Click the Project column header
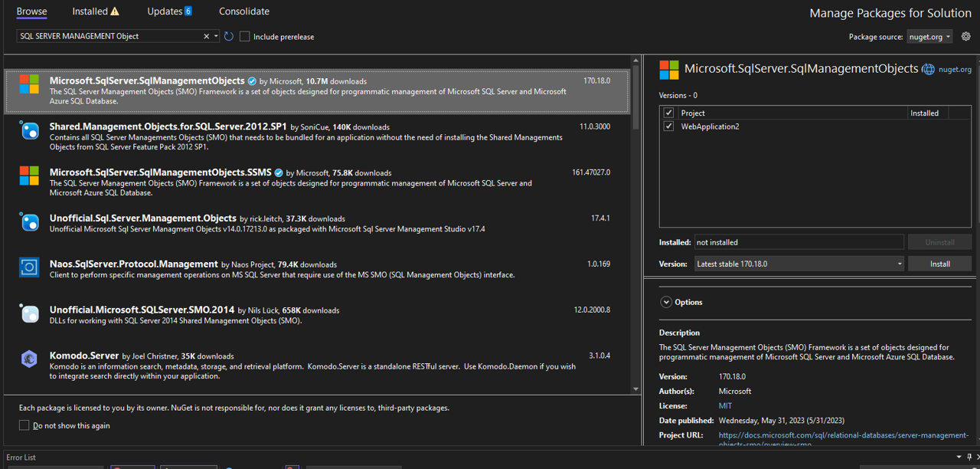980x469 pixels. (x=693, y=113)
